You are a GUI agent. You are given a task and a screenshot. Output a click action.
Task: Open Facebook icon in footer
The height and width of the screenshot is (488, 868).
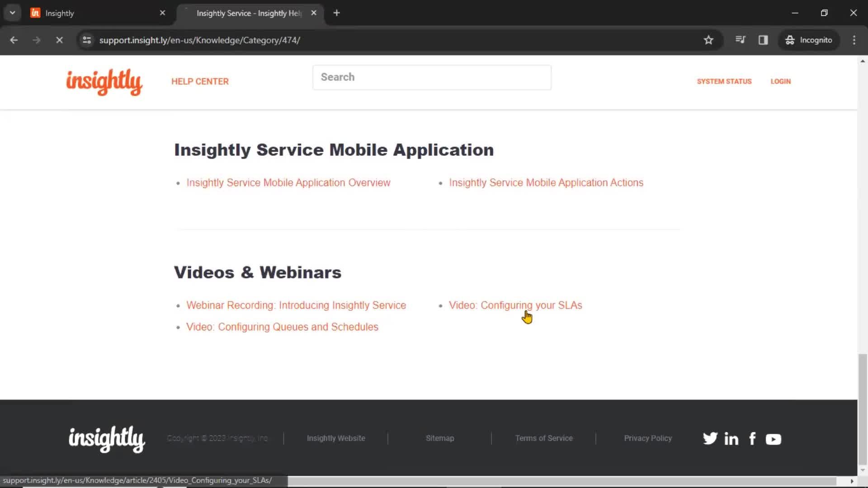click(752, 439)
